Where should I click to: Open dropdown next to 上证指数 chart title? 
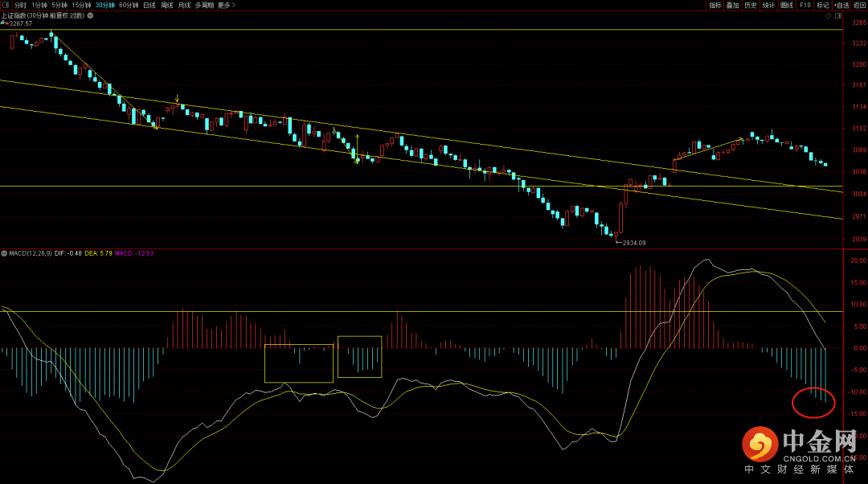[x=89, y=15]
